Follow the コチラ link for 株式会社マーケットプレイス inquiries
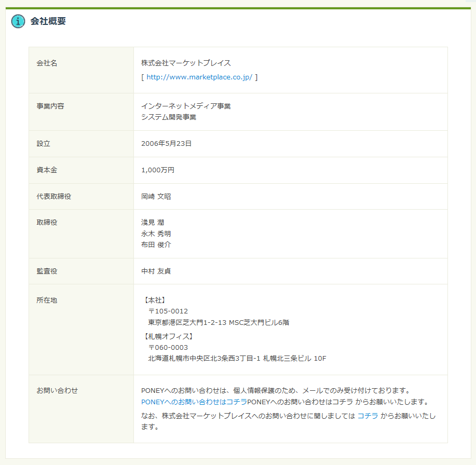Viewport: 476px width, 465px height. pyautogui.click(x=368, y=416)
